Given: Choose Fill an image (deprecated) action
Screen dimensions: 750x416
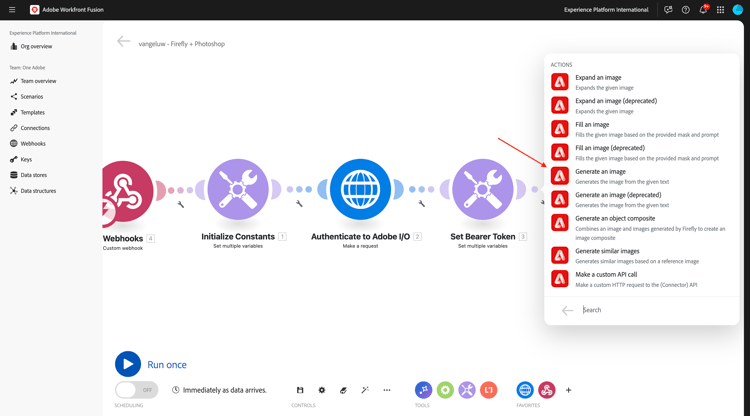Looking at the screenshot, I should click(641, 152).
